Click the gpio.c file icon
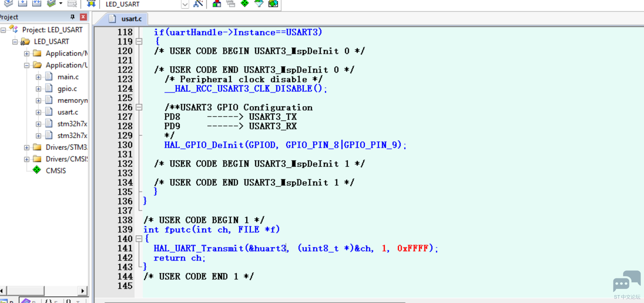This screenshot has width=644, height=303. 49,88
